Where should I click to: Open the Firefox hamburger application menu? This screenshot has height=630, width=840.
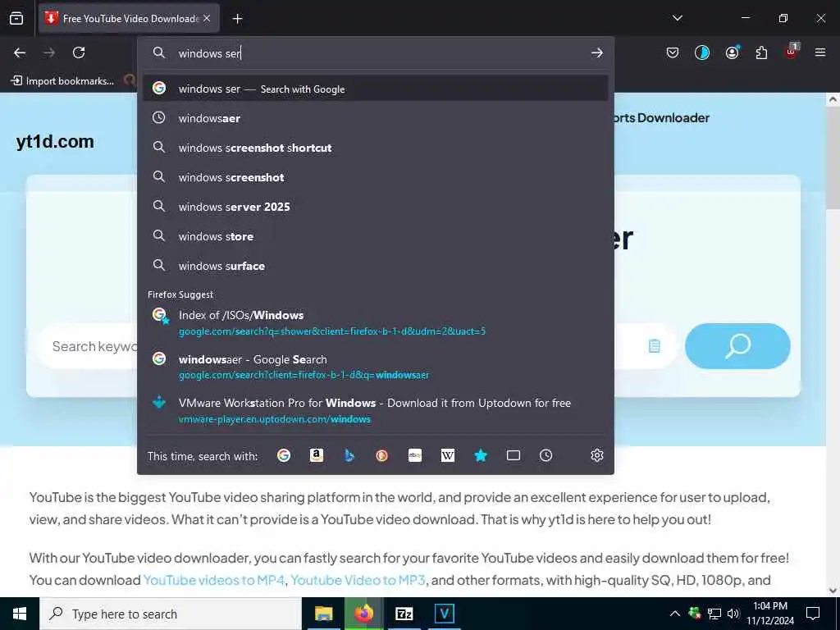[820, 52]
